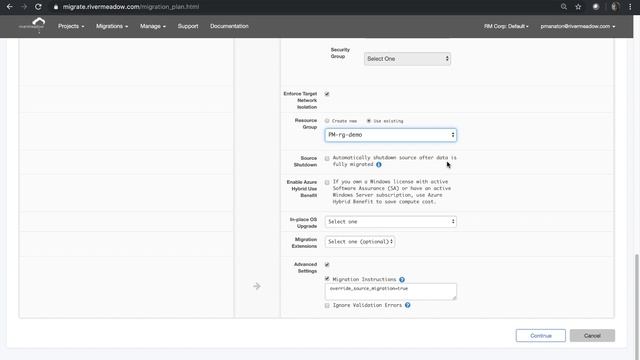The width and height of the screenshot is (640, 360).
Task: Open Resource Group PM-rg-demo dropdown
Action: pyautogui.click(x=391, y=135)
